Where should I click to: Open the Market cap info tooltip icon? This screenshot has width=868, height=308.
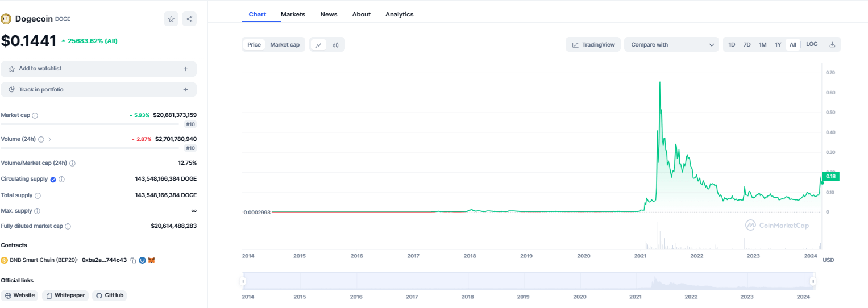35,115
